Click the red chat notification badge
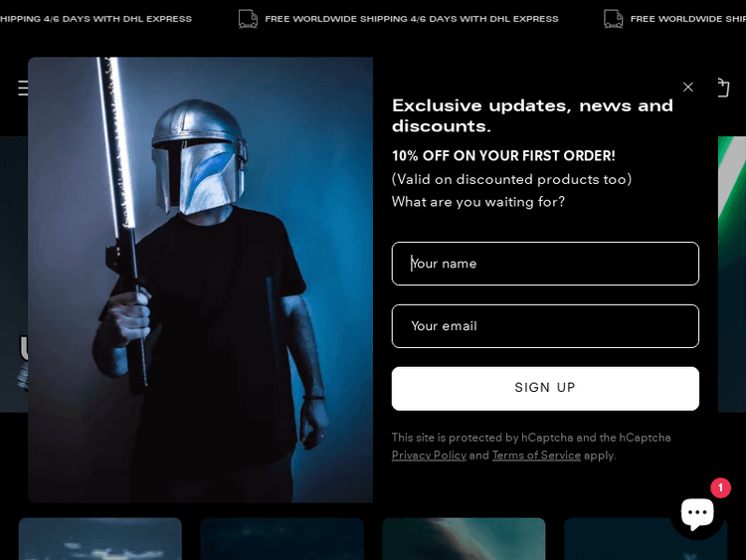This screenshot has width=746, height=560. pyautogui.click(x=720, y=488)
